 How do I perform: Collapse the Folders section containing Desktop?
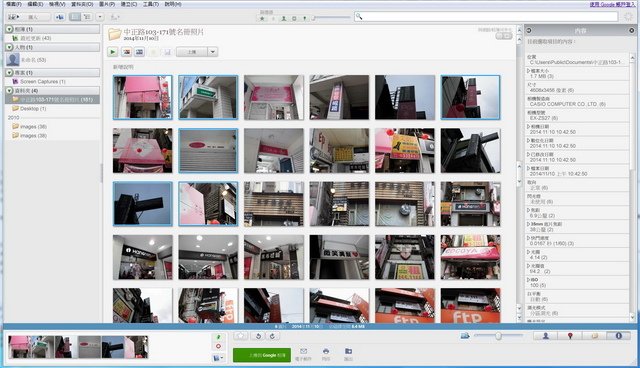9,91
